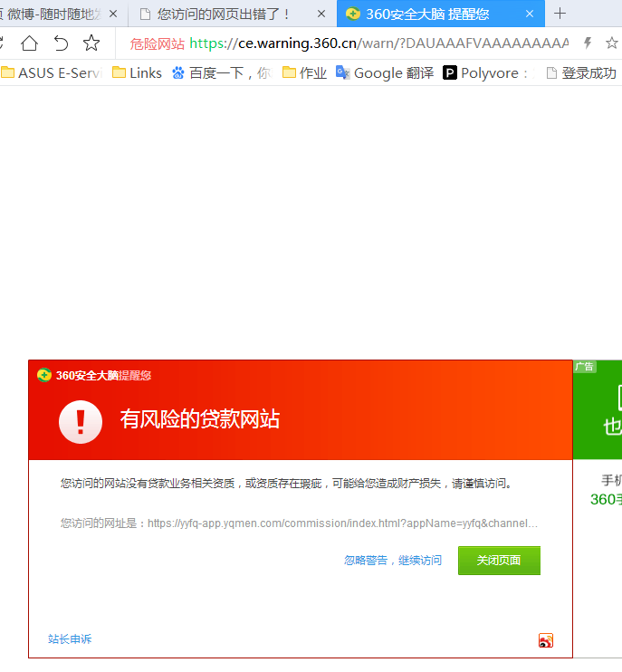Click the lightning speed-mode icon
622x672 pixels.
tap(588, 43)
